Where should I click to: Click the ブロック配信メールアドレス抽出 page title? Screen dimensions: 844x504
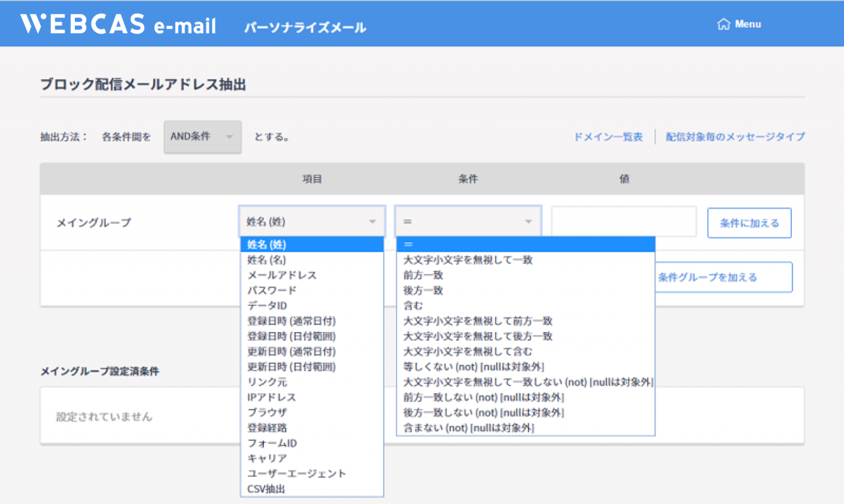point(143,84)
